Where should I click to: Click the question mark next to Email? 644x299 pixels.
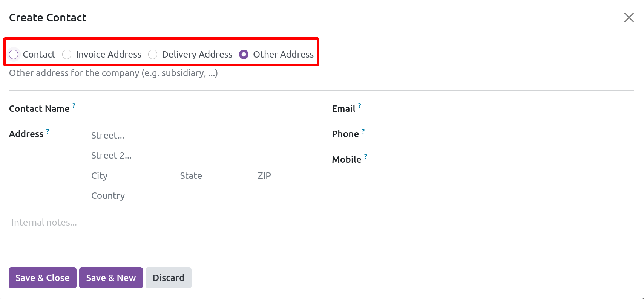click(x=360, y=106)
